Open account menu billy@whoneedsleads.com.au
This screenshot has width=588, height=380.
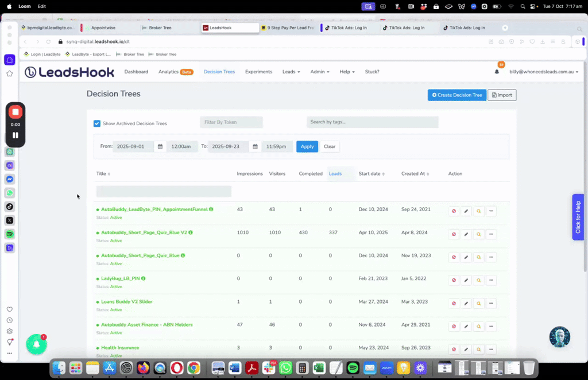543,72
